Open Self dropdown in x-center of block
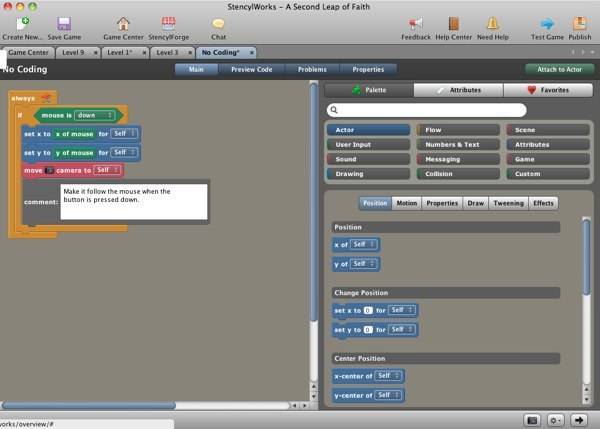 (x=389, y=376)
